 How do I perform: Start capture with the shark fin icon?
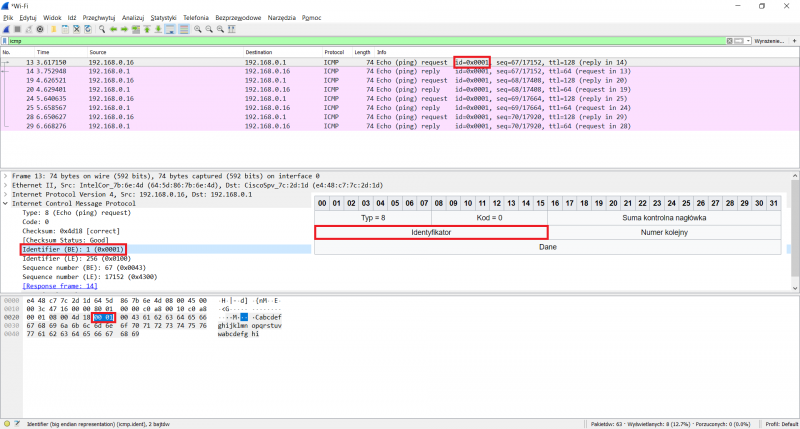click(x=6, y=29)
